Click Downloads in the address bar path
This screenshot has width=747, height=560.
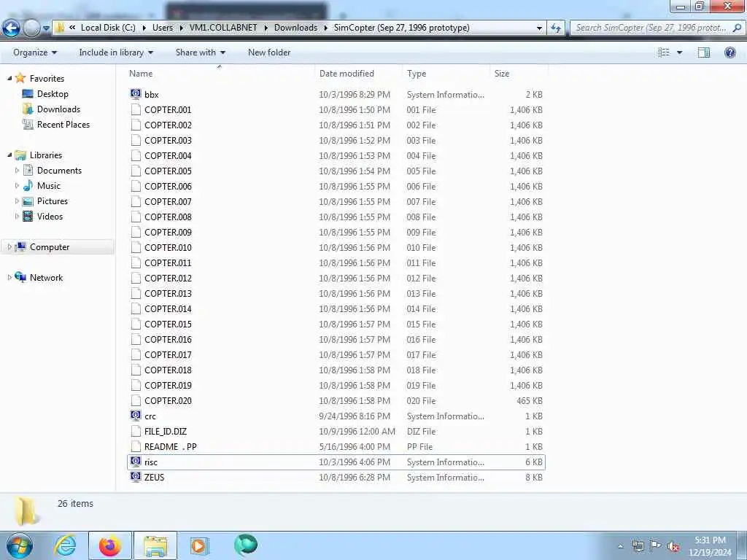tap(295, 28)
